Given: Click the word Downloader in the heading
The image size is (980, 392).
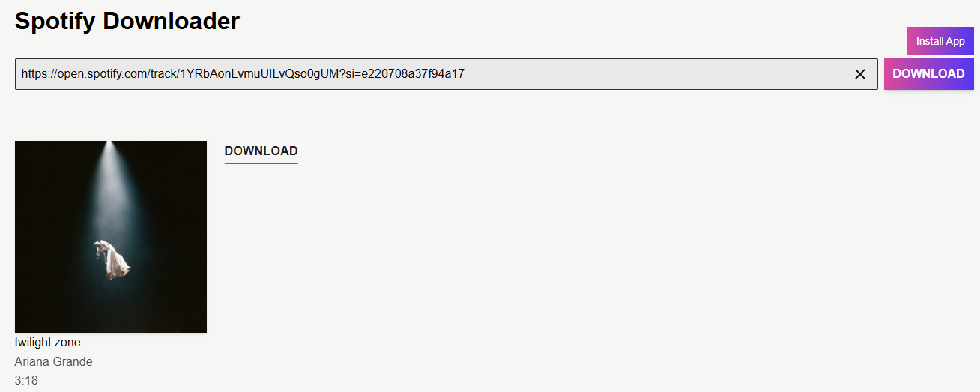Looking at the screenshot, I should click(x=172, y=21).
